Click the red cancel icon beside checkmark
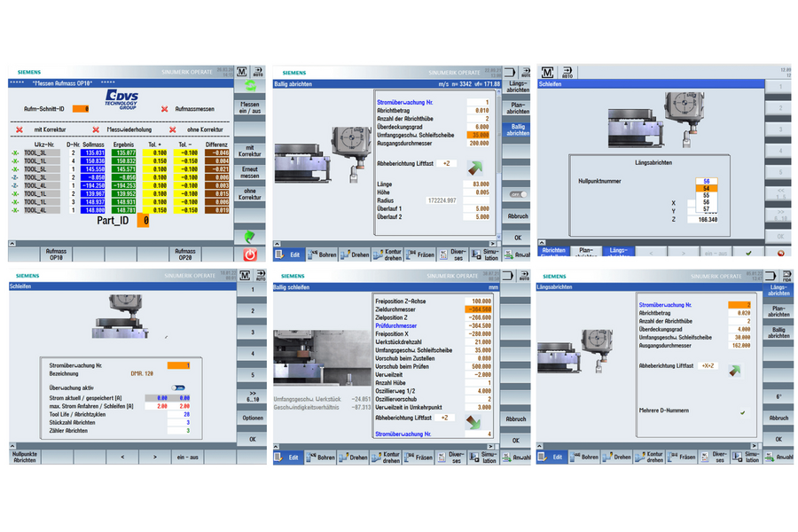The width and height of the screenshot is (798, 532). click(x=780, y=253)
